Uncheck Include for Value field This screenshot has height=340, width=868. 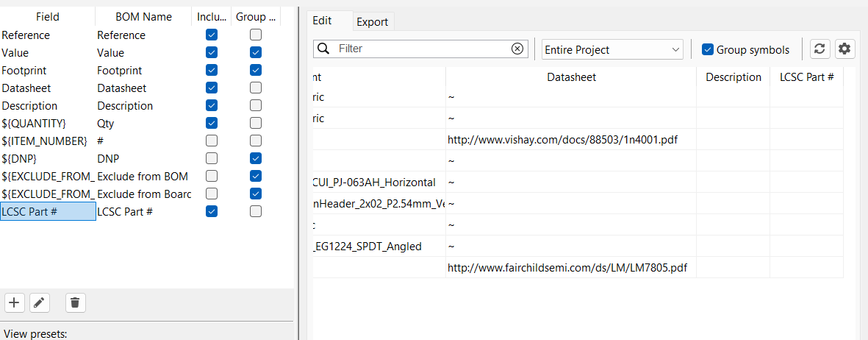tap(212, 53)
